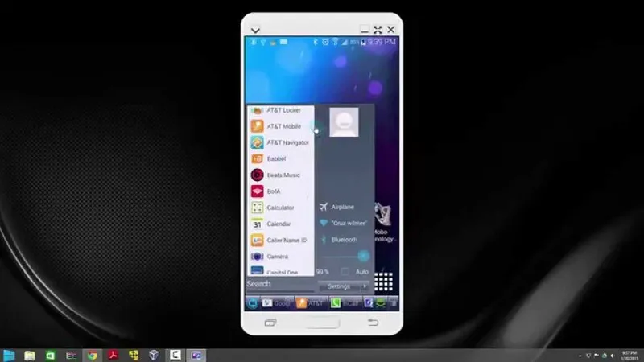Toggle Airplane mode

coord(345,207)
